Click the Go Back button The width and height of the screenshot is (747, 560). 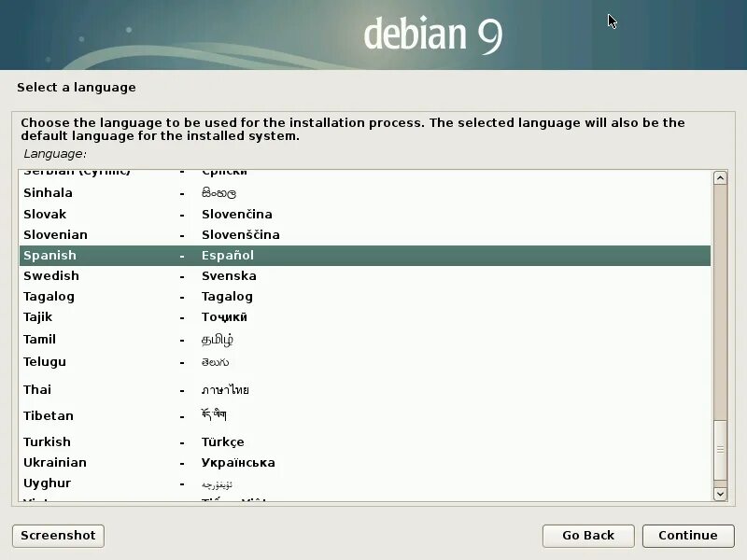click(588, 536)
